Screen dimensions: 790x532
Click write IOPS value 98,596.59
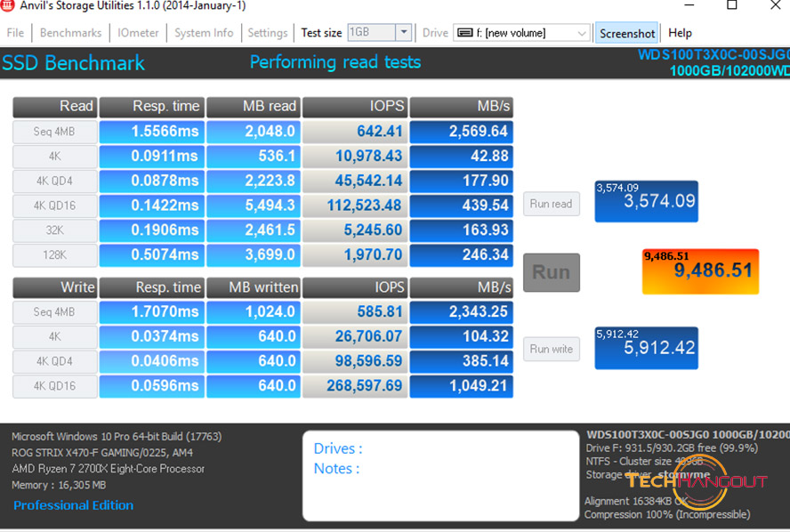[x=355, y=361]
